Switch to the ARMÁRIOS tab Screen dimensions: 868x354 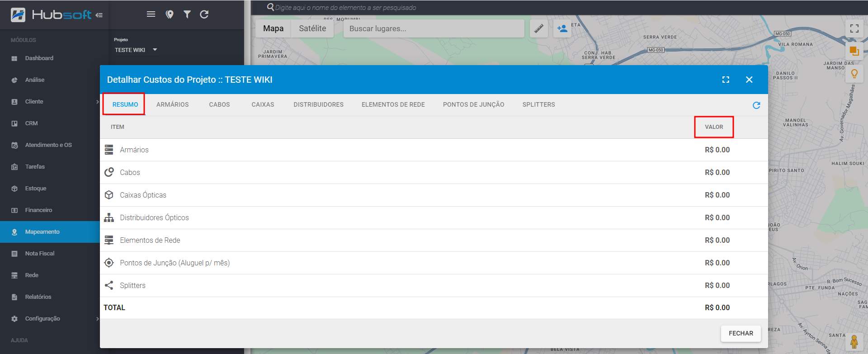pos(173,104)
